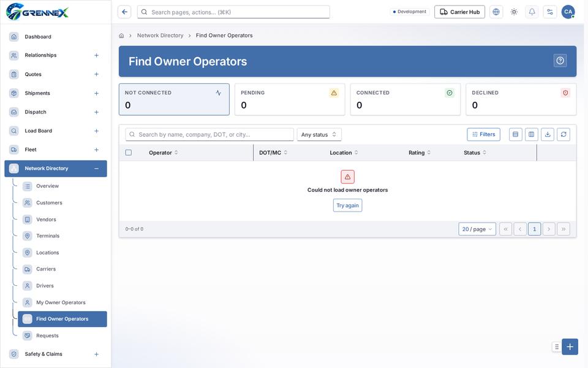Click the Network Directory breadcrumb link

pyautogui.click(x=160, y=36)
